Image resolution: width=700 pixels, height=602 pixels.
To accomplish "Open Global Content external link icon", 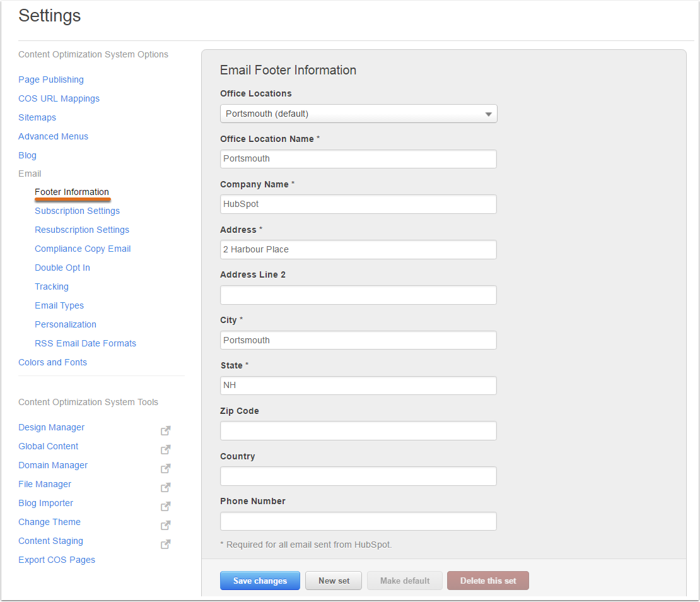I will click(165, 449).
